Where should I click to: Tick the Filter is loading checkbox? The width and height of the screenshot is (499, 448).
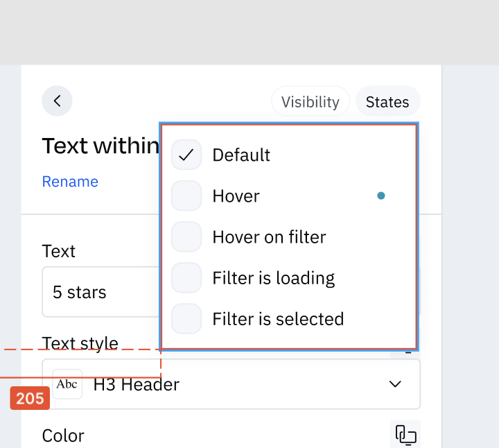coord(186,277)
